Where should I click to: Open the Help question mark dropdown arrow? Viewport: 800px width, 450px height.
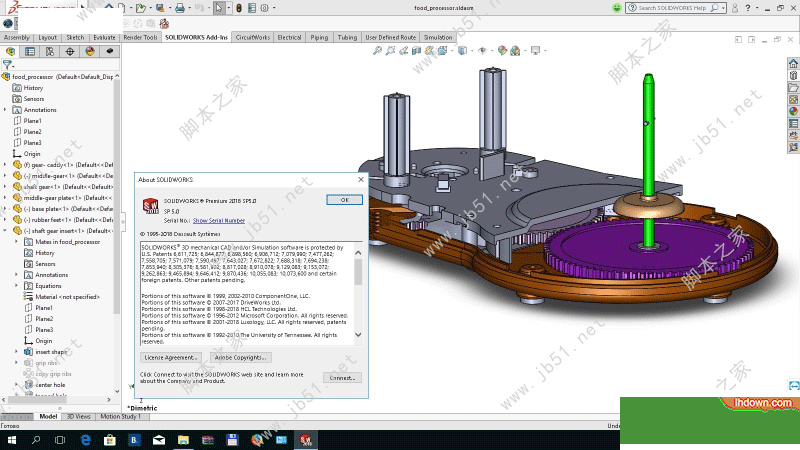pyautogui.click(x=757, y=8)
